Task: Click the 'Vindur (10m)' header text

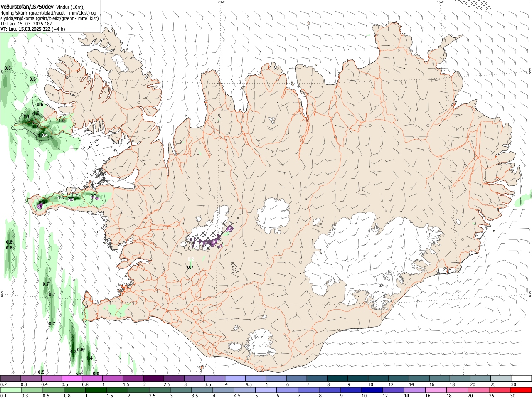Action: pyautogui.click(x=70, y=7)
